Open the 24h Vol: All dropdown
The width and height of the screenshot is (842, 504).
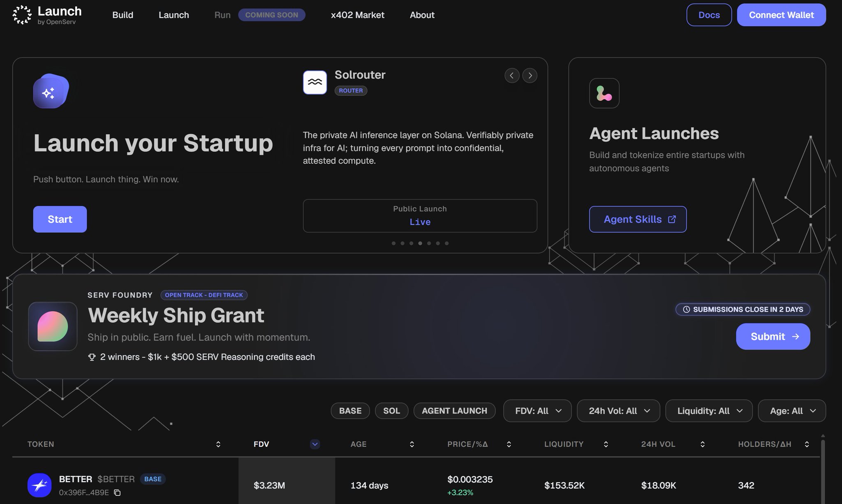pyautogui.click(x=618, y=411)
